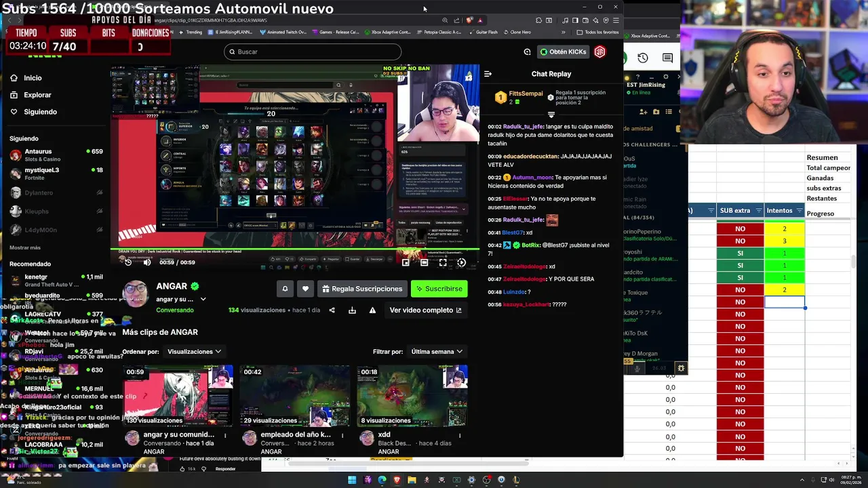Image resolution: width=868 pixels, height=488 pixels.
Task: Open Inicio in Kick sidebar
Action: pyautogui.click(x=26, y=78)
